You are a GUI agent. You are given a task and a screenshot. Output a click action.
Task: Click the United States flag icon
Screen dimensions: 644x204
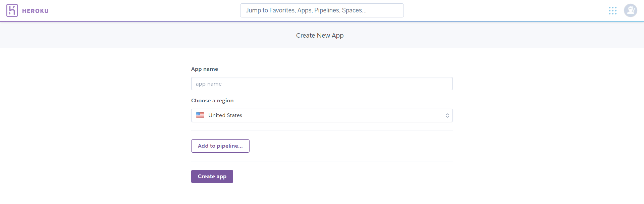(x=200, y=115)
